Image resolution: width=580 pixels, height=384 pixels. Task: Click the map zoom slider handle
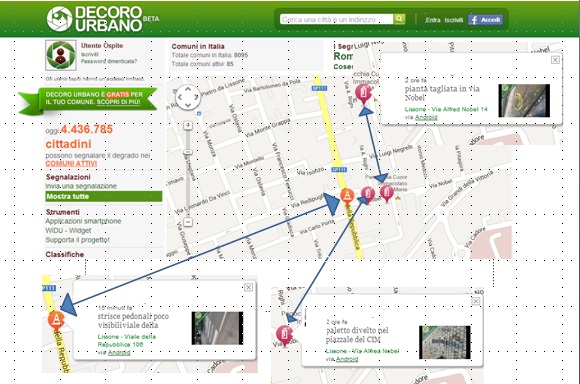pos(188,152)
